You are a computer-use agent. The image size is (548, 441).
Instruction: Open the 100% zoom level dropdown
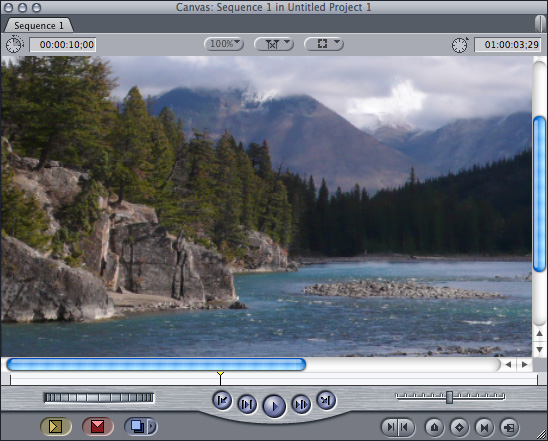(224, 44)
